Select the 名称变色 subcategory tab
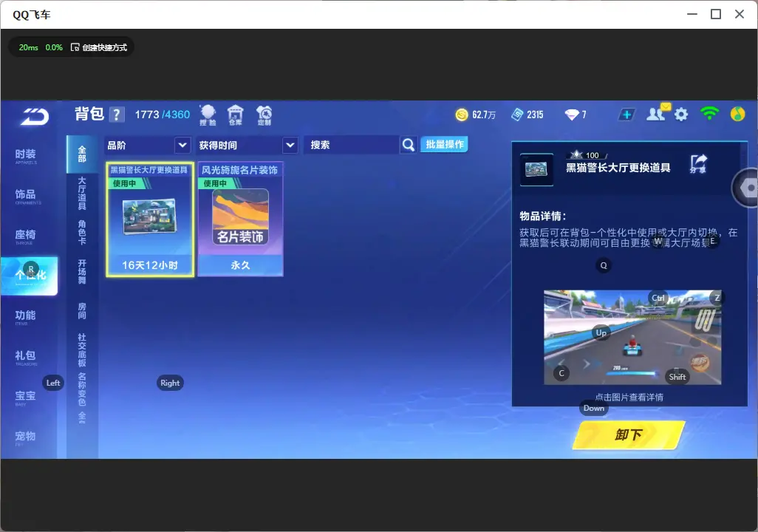 click(x=82, y=389)
